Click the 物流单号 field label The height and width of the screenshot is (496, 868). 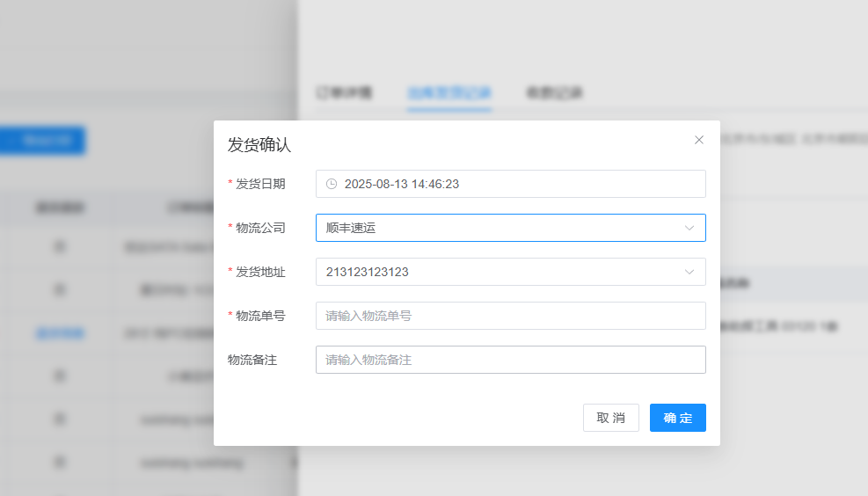[x=260, y=316]
